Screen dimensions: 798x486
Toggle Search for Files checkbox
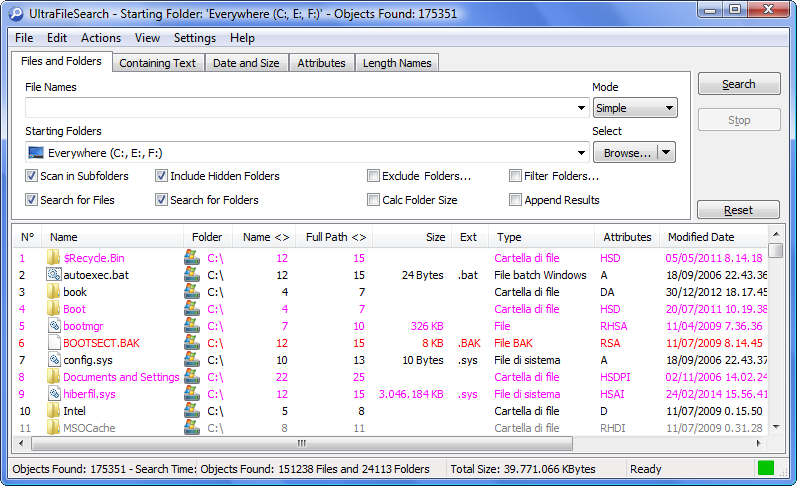click(x=31, y=199)
